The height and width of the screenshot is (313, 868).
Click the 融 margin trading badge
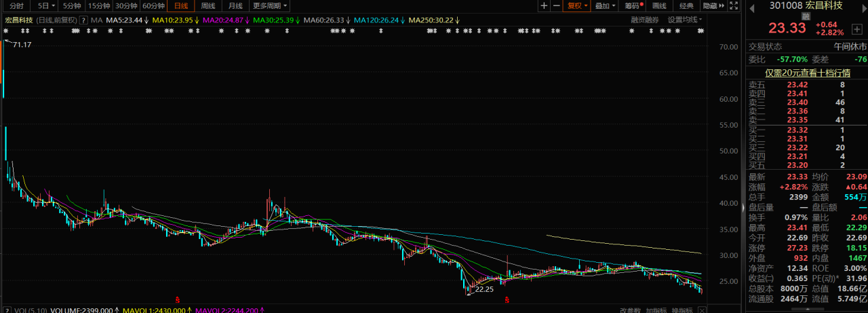pyautogui.click(x=806, y=16)
